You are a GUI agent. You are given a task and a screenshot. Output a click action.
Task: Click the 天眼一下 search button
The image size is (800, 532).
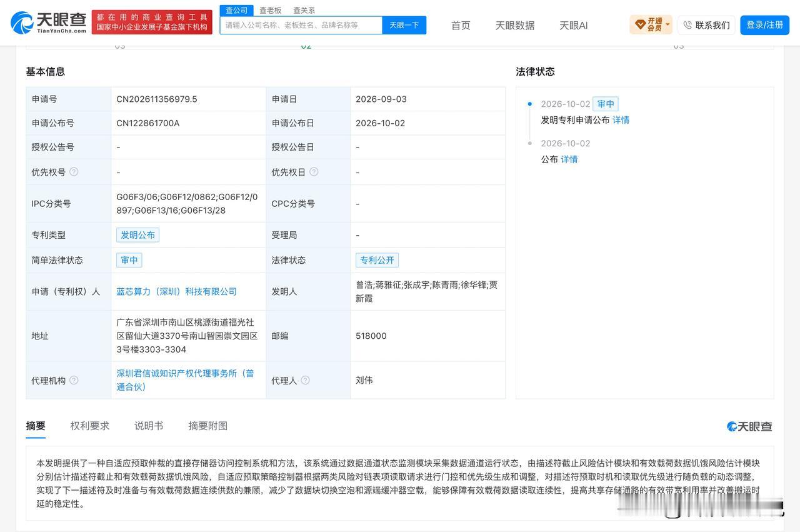point(404,25)
